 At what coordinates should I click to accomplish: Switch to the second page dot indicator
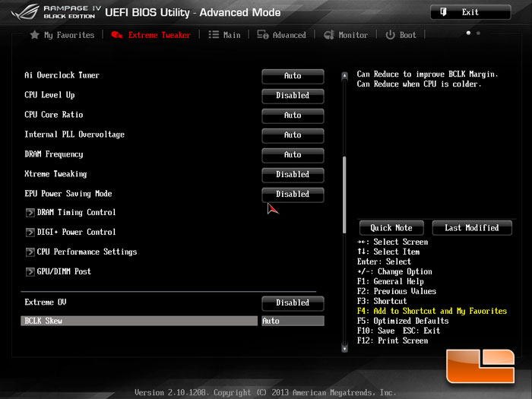click(x=478, y=33)
